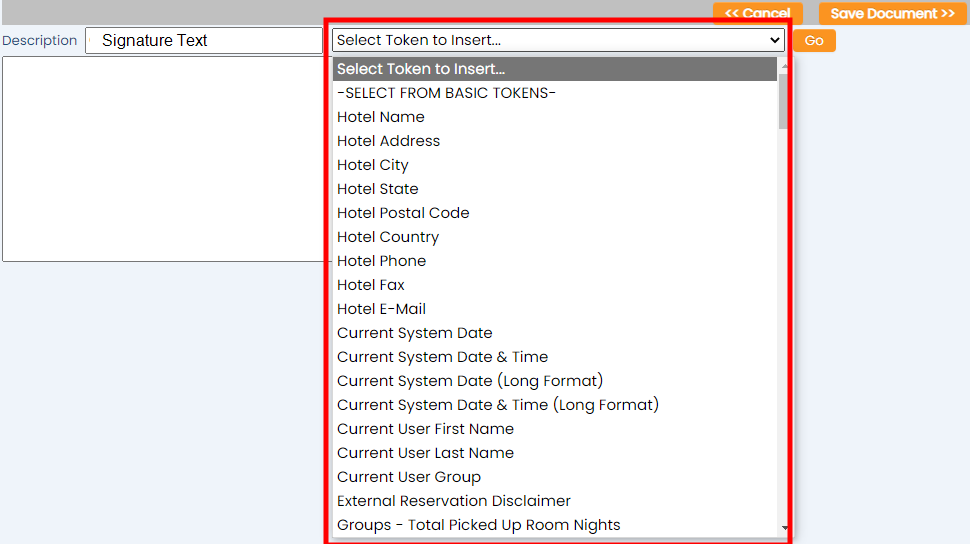Save the document with Save Document button
The image size is (970, 544).
[x=892, y=13]
